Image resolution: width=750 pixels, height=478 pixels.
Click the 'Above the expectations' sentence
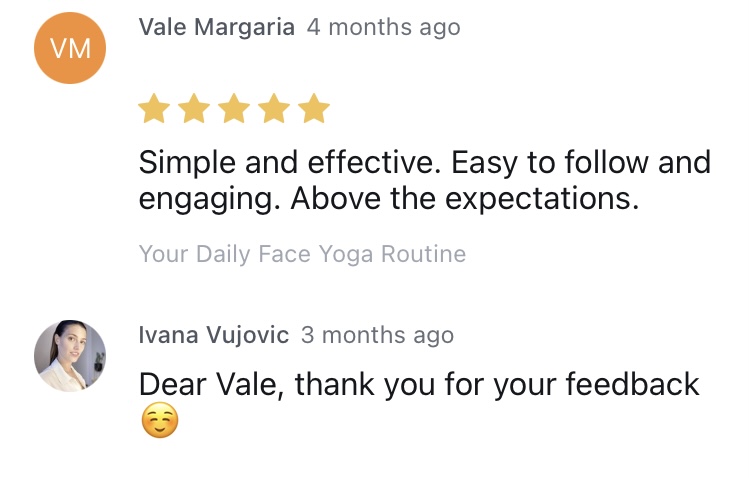464,198
